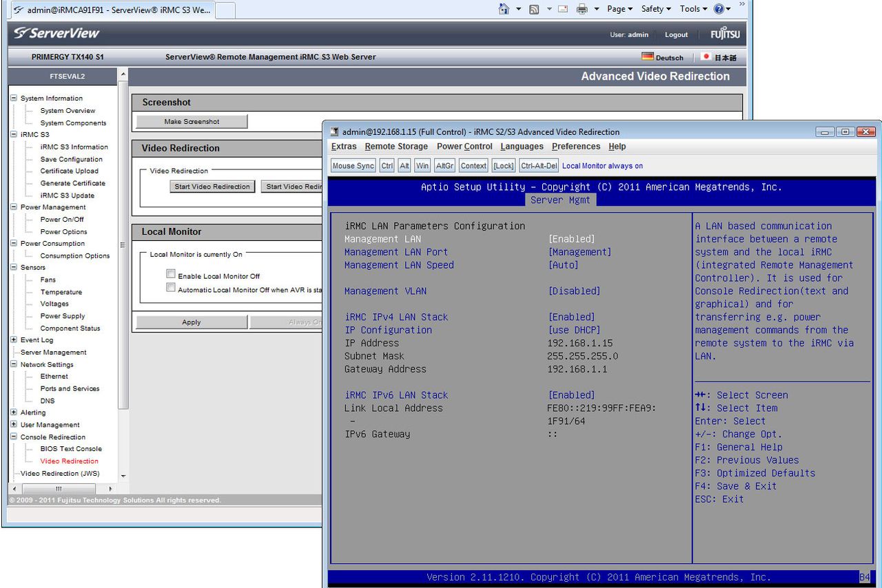This screenshot has height=588, width=882.
Task: Click the browser Print icon
Action: (x=582, y=9)
